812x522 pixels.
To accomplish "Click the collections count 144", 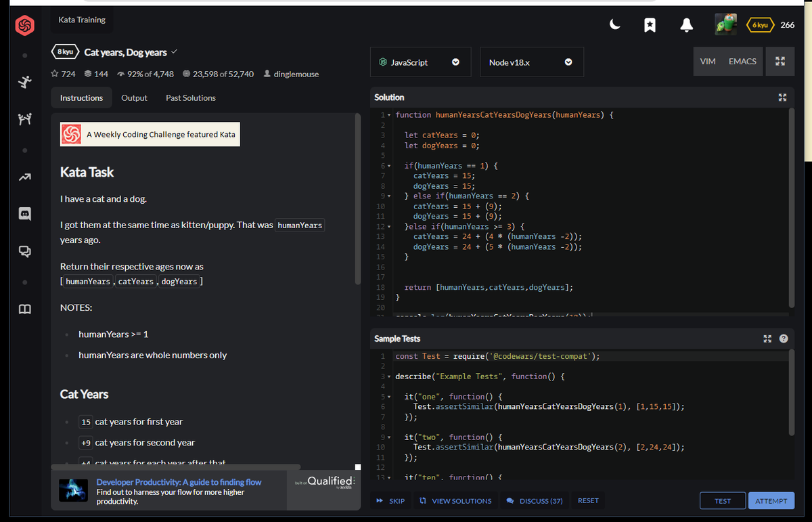I will (x=97, y=74).
